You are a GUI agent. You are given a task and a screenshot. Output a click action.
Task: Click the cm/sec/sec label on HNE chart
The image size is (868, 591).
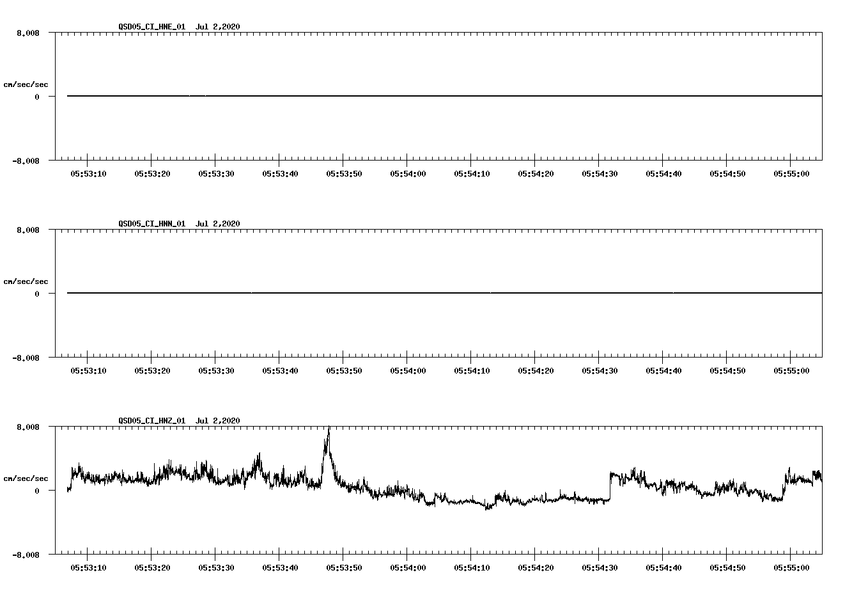tap(26, 84)
